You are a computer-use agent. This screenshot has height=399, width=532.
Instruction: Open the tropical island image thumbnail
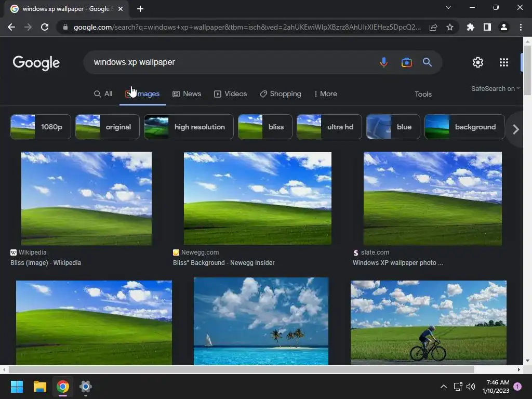tap(261, 321)
